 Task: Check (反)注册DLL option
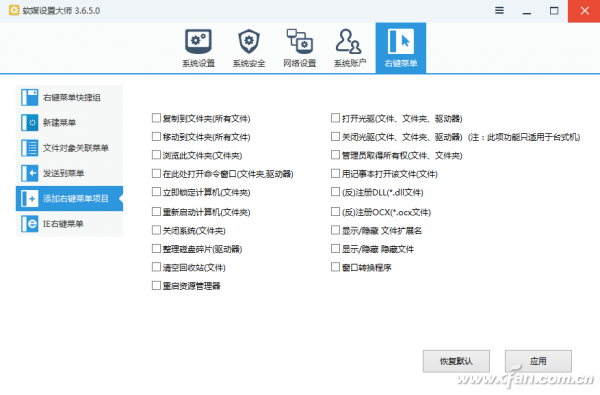(335, 192)
